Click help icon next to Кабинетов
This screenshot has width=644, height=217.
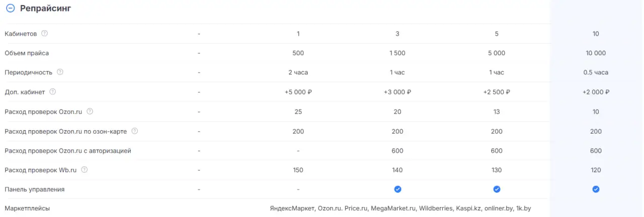[45, 34]
